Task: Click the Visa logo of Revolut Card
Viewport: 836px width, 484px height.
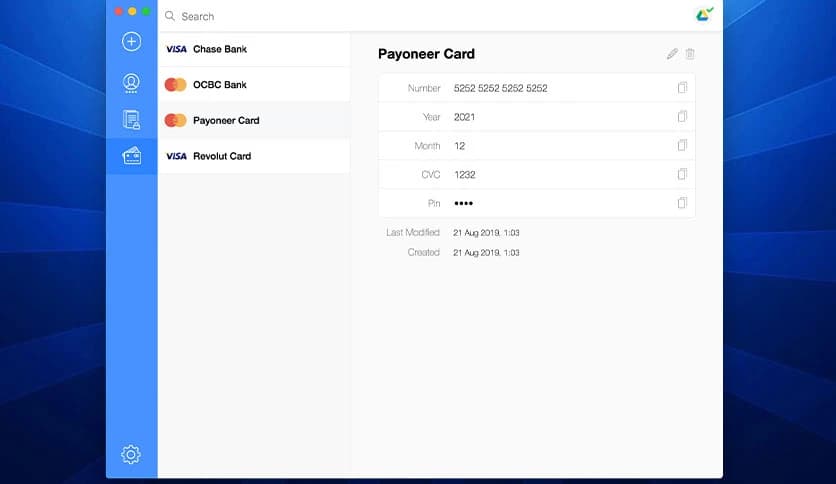Action: pos(176,156)
